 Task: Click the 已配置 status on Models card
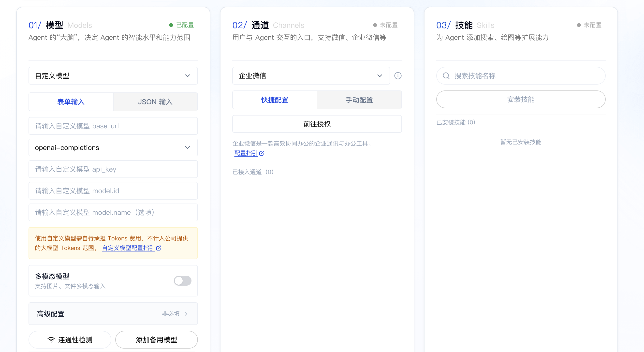[x=182, y=25]
